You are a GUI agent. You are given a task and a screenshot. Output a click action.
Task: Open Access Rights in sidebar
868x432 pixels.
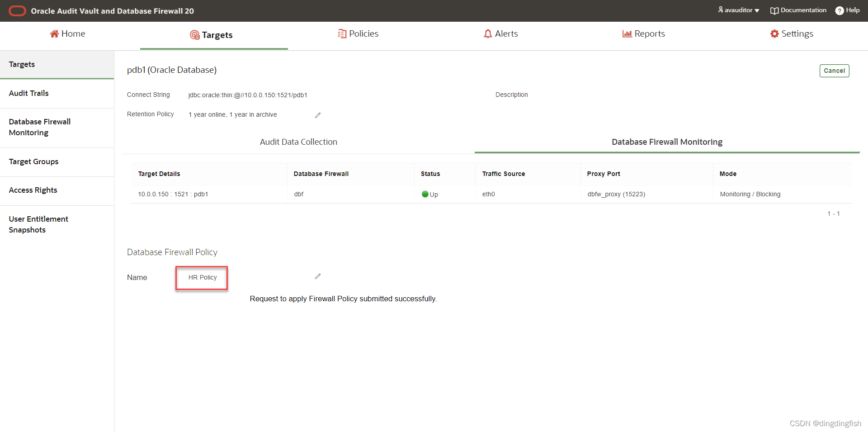(57, 190)
